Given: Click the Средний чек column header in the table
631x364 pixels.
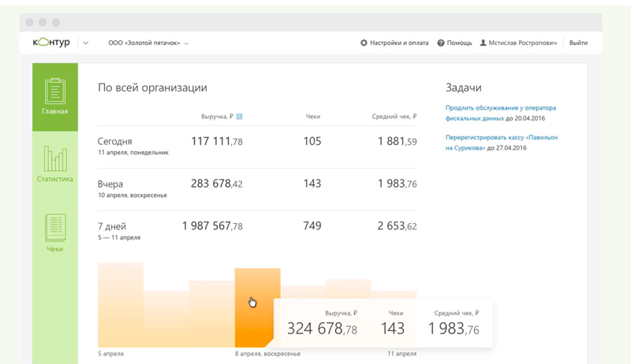Looking at the screenshot, I should tap(394, 117).
